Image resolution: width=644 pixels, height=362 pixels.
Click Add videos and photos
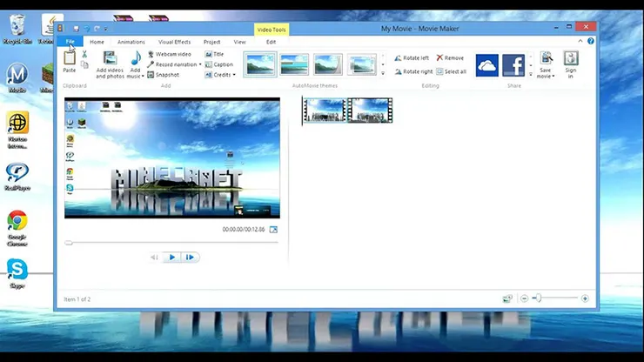click(x=110, y=64)
